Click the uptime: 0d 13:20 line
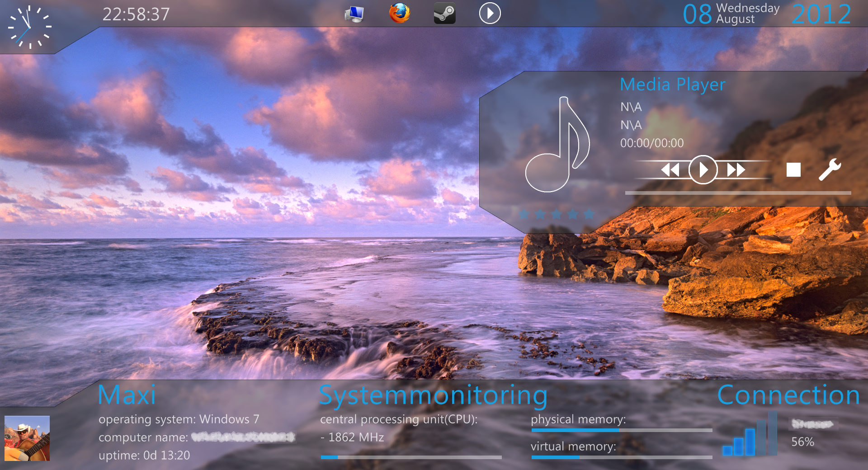868x470 pixels. tap(144, 456)
